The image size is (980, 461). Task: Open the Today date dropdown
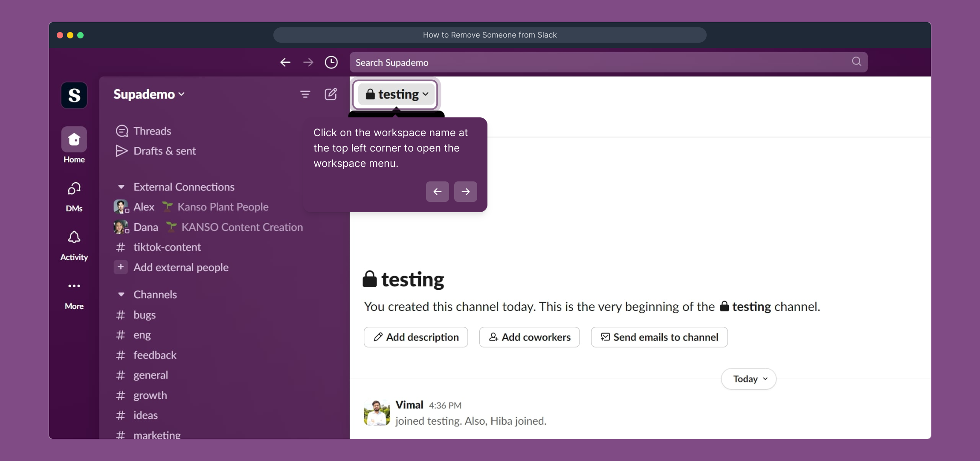coord(748,379)
